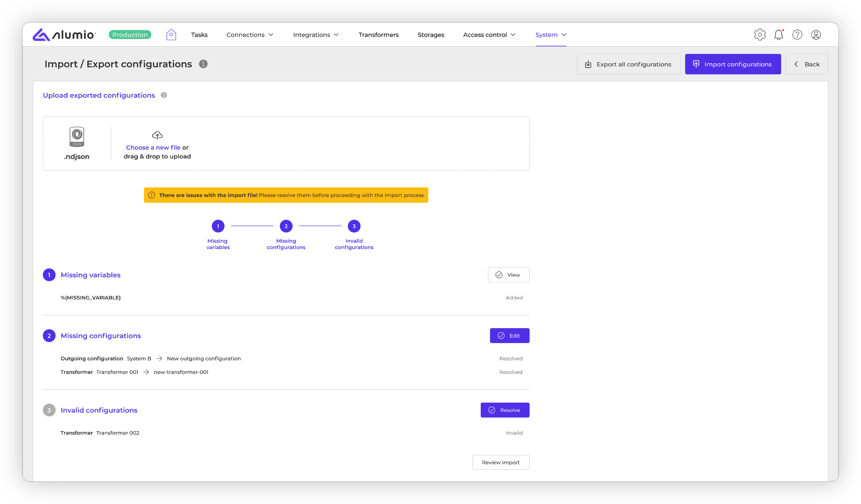Open the settings gear icon
The width and height of the screenshot is (861, 504).
click(x=759, y=35)
